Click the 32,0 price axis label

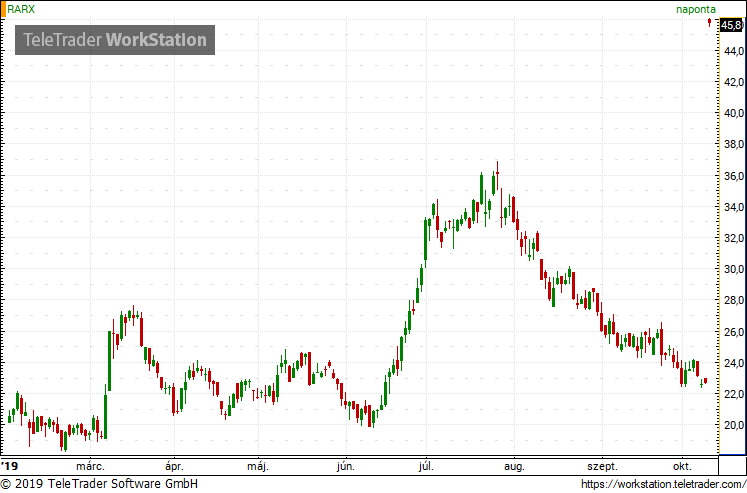click(x=734, y=238)
